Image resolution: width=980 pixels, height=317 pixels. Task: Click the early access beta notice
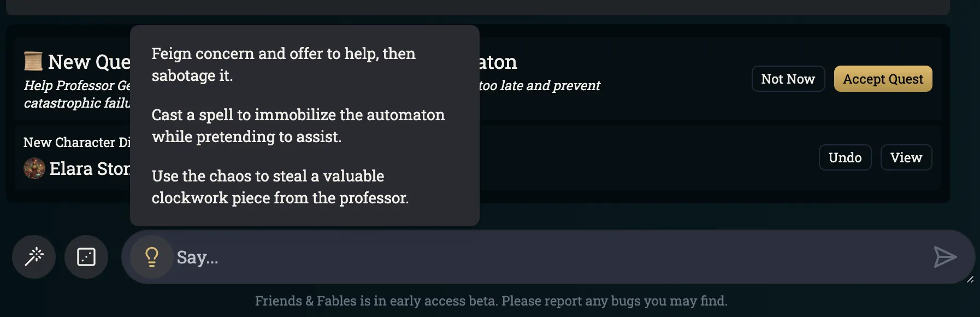coord(490,300)
